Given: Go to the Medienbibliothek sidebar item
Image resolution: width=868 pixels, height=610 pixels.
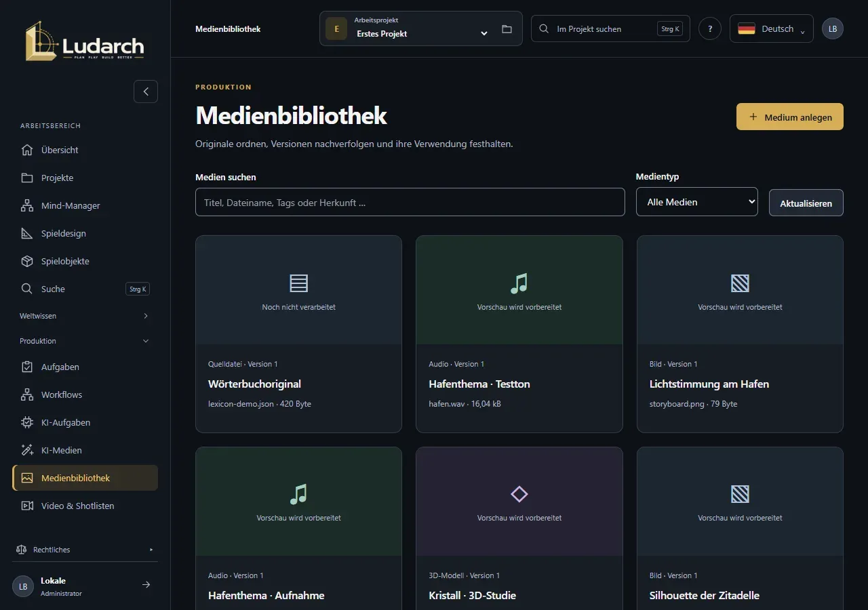Looking at the screenshot, I should coord(85,478).
